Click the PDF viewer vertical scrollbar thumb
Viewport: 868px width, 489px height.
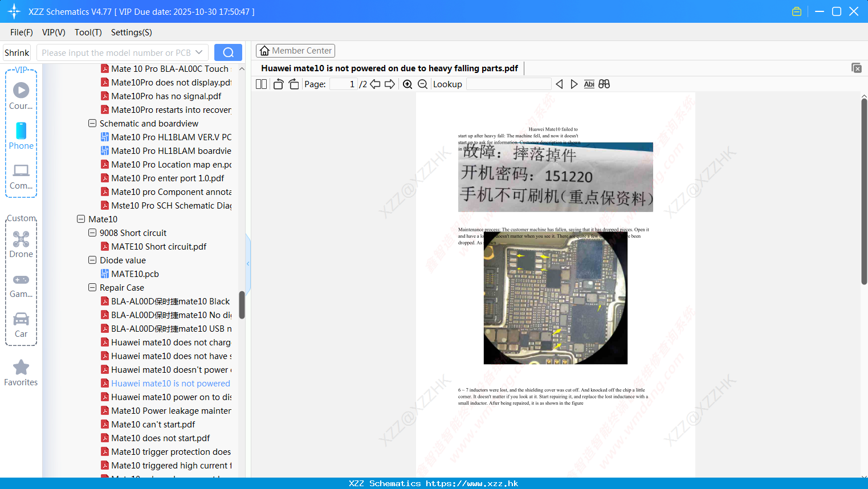click(x=864, y=191)
